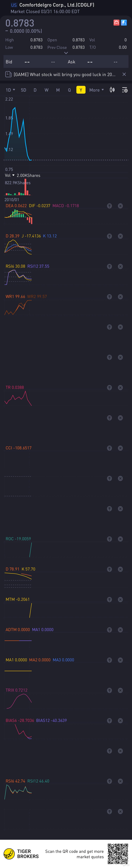Click the Bid and Ask quote row
The width and height of the screenshot is (132, 868).
coord(66,62)
